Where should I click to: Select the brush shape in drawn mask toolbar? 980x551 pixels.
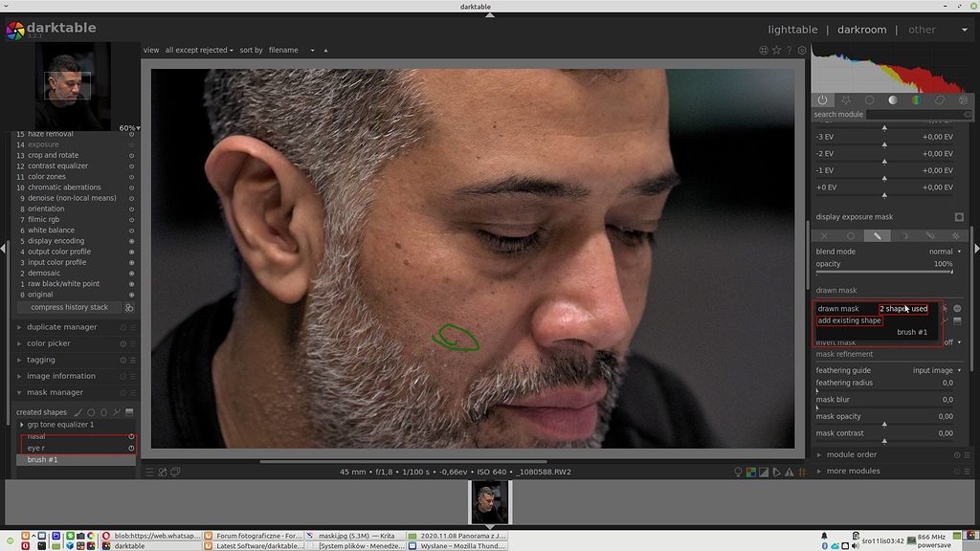point(877,234)
